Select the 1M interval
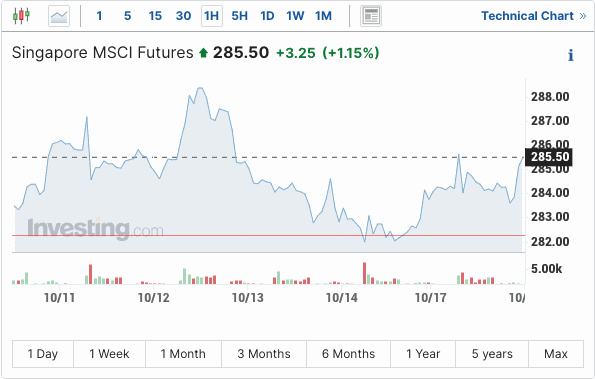Screen dimensions: 595x379 [x=323, y=16]
